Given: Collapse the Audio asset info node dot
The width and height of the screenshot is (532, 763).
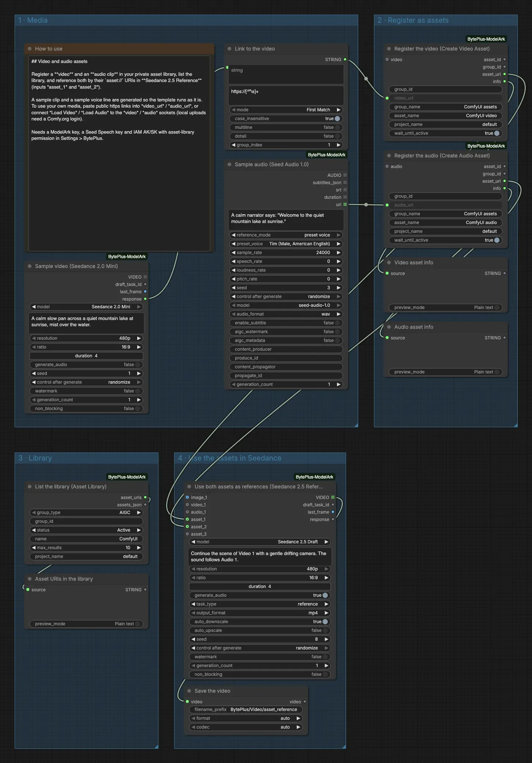Looking at the screenshot, I should point(389,327).
